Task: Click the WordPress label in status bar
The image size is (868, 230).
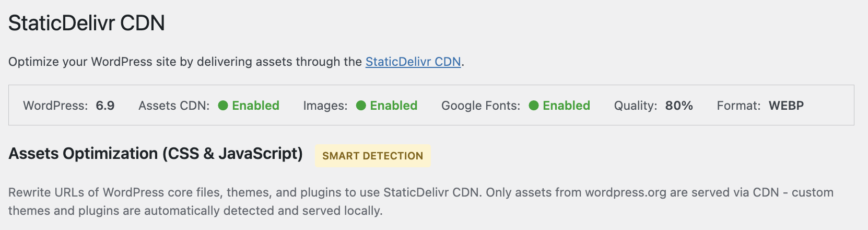Action: pyautogui.click(x=55, y=106)
